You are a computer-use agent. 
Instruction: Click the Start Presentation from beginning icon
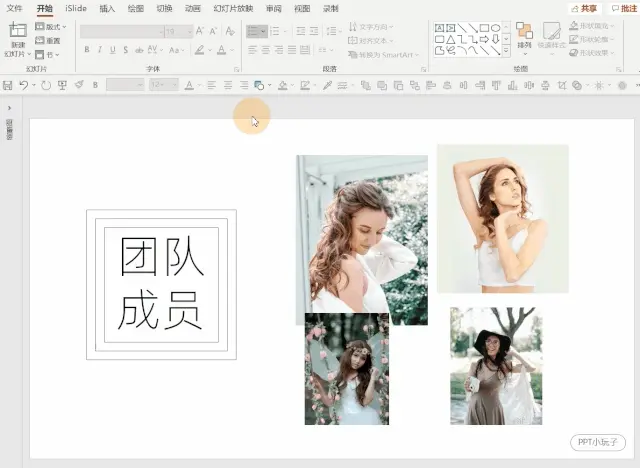coord(62,85)
